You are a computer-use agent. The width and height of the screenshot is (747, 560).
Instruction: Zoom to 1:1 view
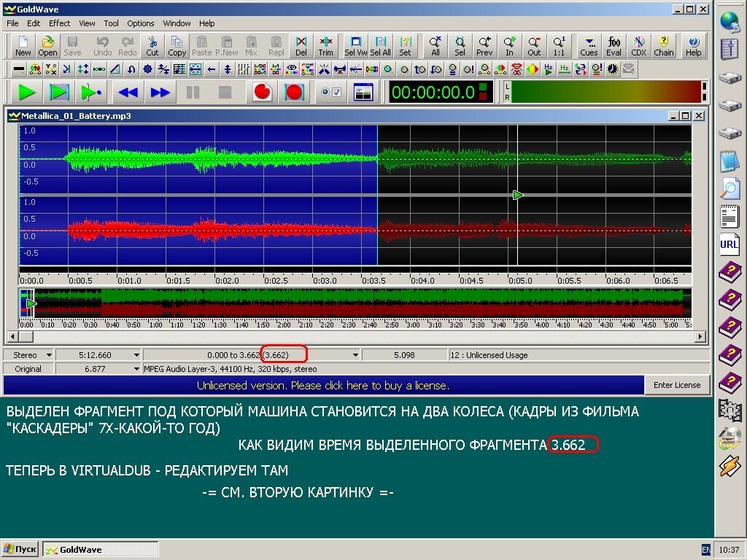tap(559, 46)
